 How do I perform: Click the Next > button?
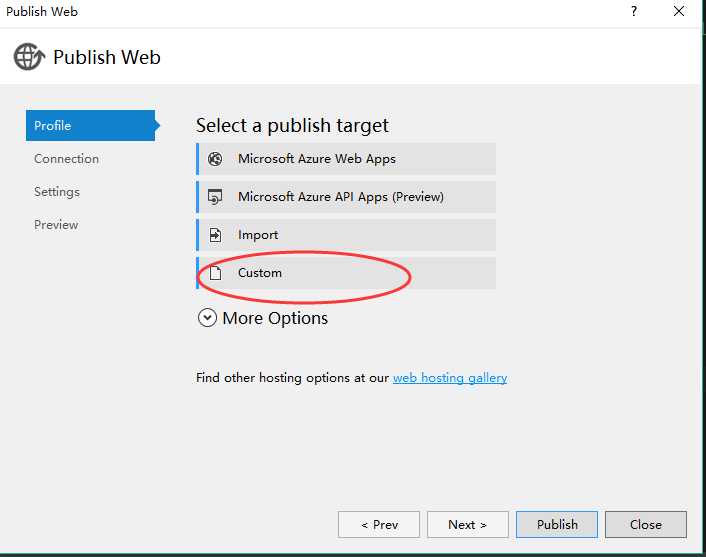[467, 525]
